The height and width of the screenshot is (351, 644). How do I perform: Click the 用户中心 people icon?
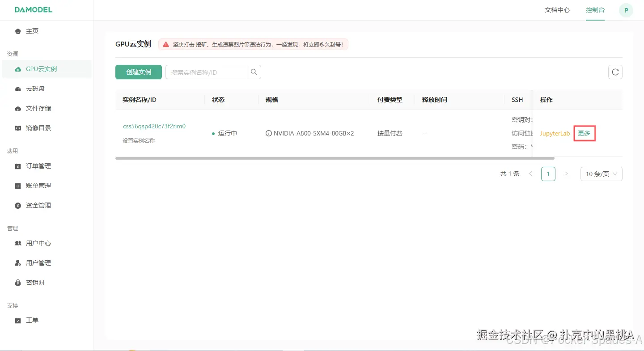(x=18, y=244)
